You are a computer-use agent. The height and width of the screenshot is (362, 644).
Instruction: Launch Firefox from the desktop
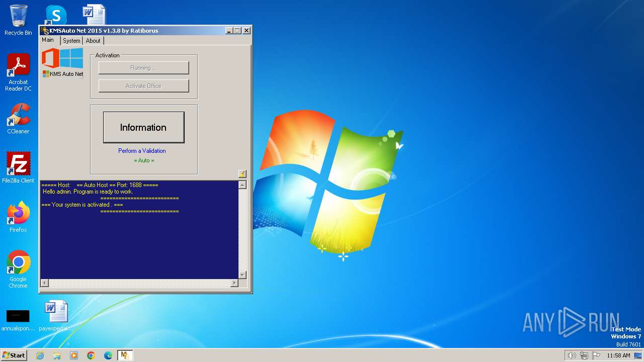(x=18, y=217)
